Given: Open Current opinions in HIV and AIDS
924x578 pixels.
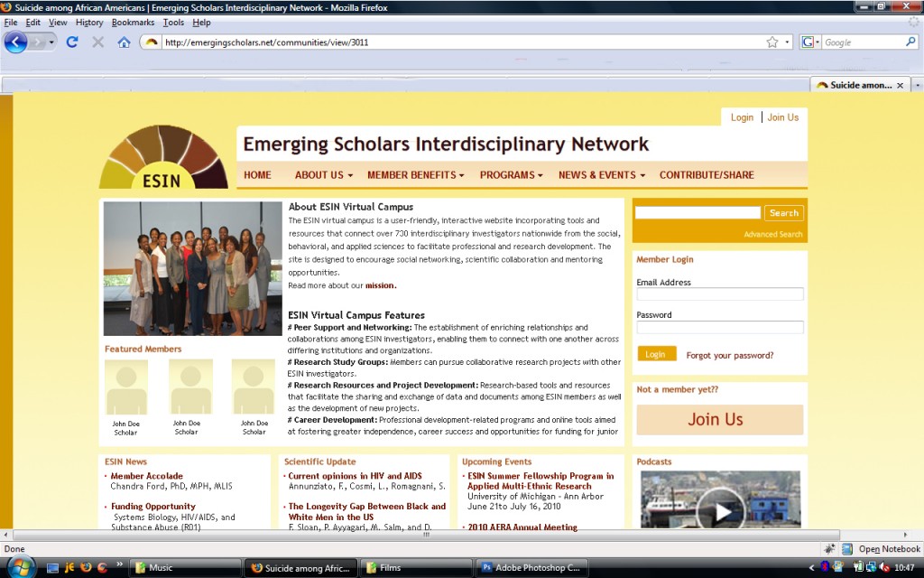Looking at the screenshot, I should [x=356, y=476].
